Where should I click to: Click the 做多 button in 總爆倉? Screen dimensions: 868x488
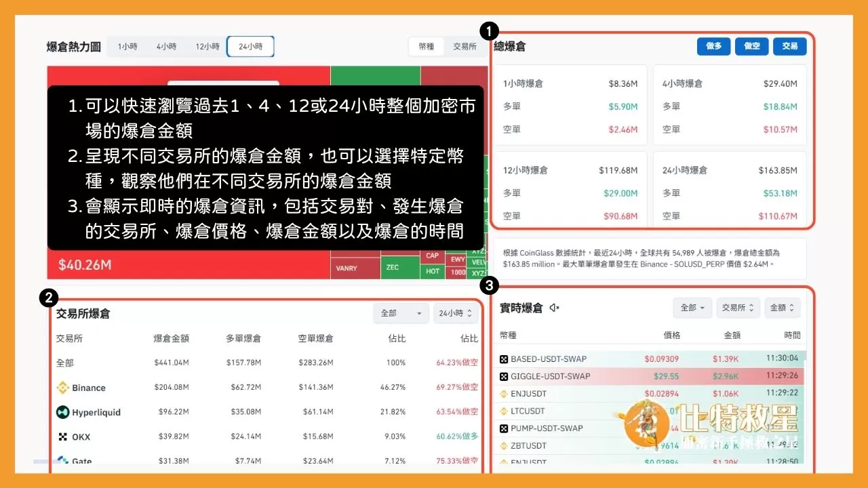(x=713, y=46)
